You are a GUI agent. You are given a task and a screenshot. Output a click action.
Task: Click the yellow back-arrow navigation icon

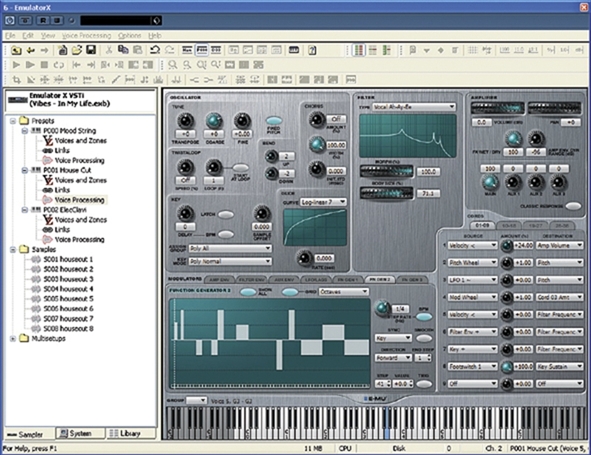(x=31, y=50)
